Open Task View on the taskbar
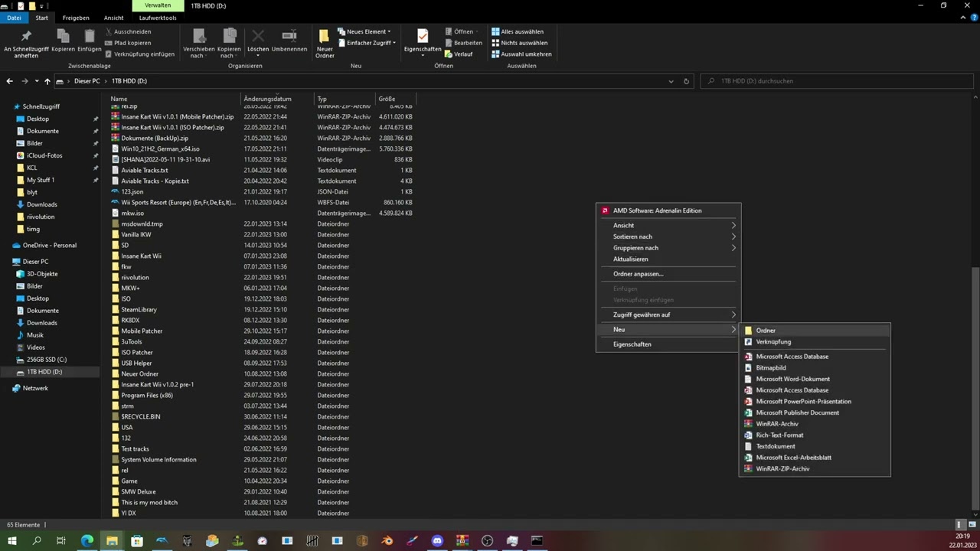 click(x=61, y=541)
